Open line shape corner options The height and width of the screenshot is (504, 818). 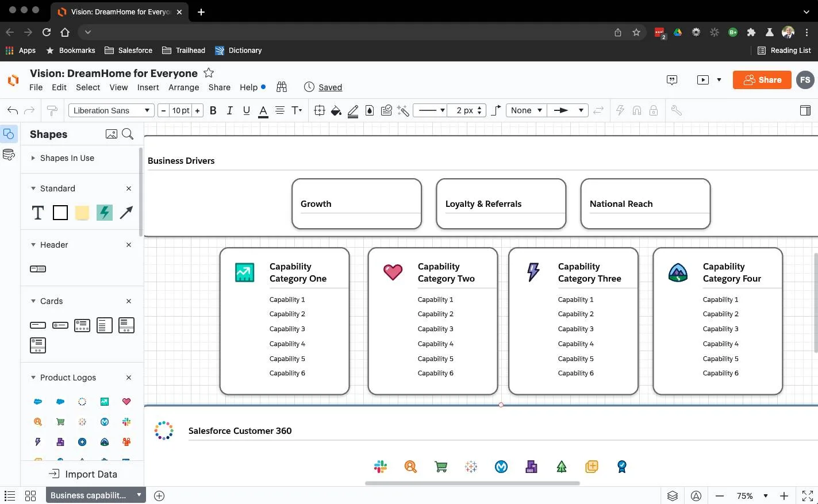(497, 110)
